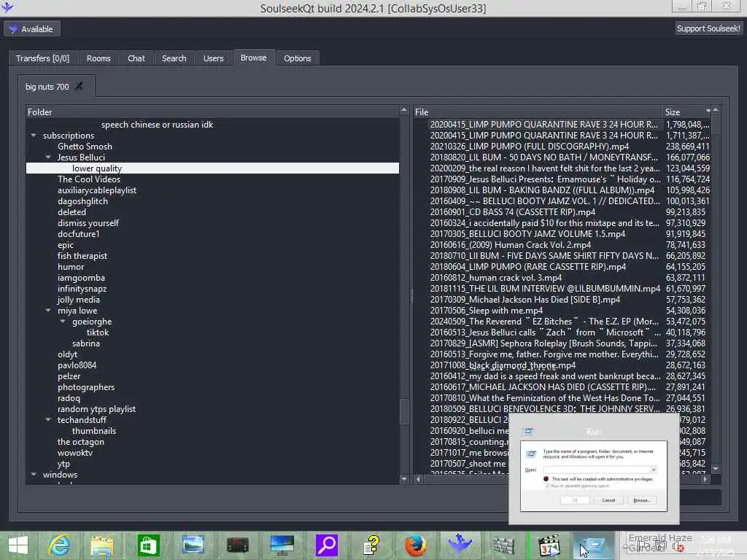Click the file list horizontal scroll left arrow
The height and width of the screenshot is (560, 747).
point(418,479)
